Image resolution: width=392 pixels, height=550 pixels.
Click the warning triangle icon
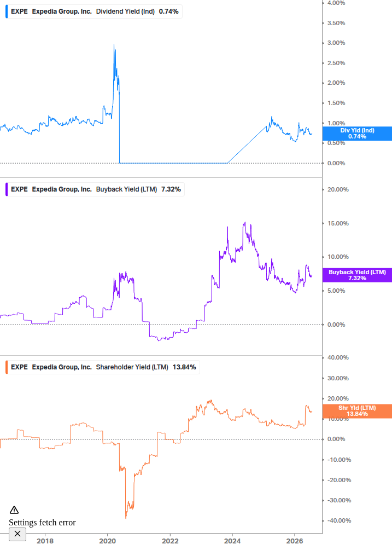tap(14, 510)
